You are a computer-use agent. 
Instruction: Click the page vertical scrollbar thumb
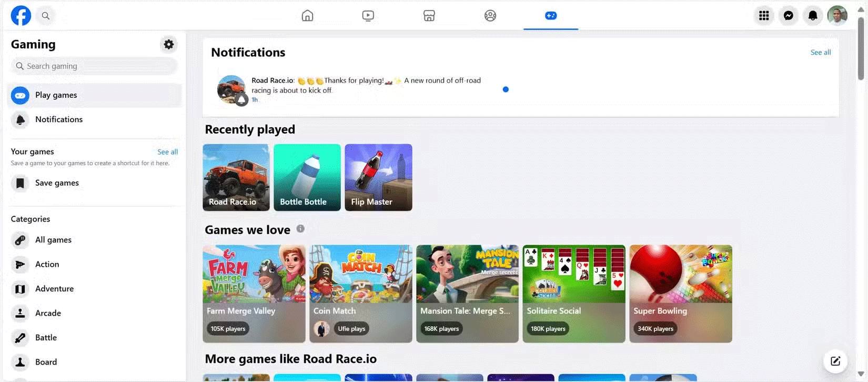point(861,48)
